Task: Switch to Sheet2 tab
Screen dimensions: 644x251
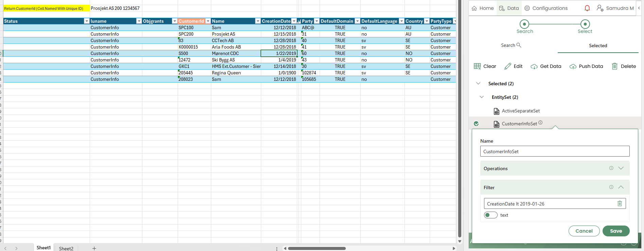Action: click(66, 248)
